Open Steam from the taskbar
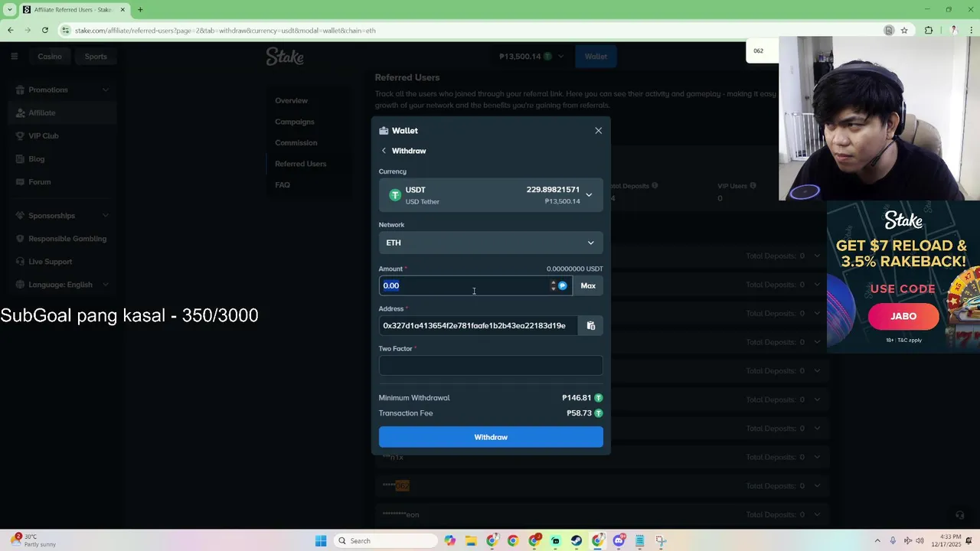 (576, 541)
